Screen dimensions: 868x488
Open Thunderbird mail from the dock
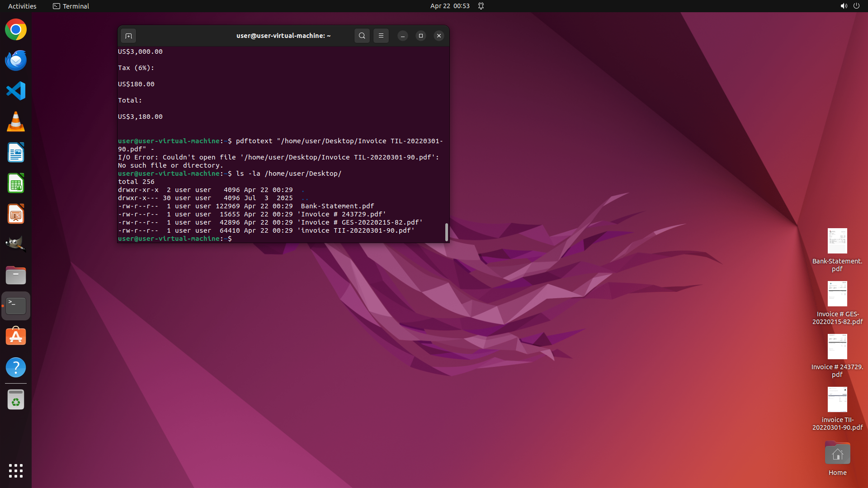click(16, 61)
